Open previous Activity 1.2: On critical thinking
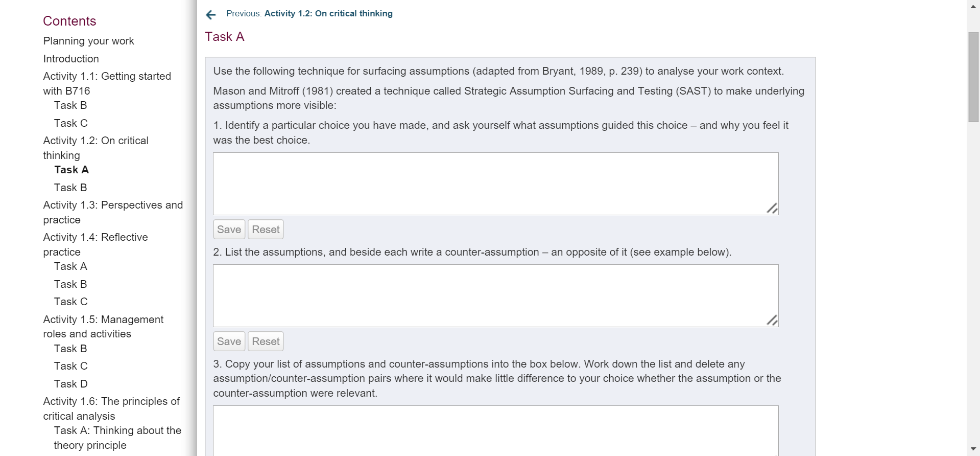Viewport: 980px width, 456px height. click(328, 14)
